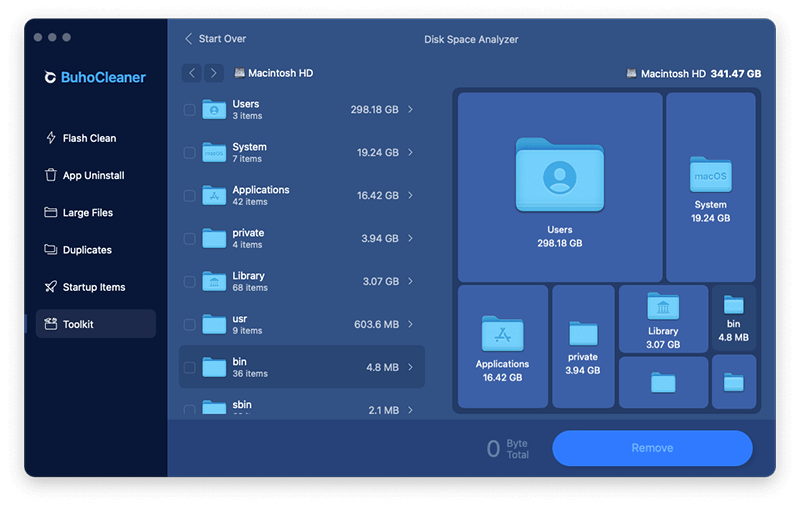The height and width of the screenshot is (507, 800).
Task: Click the 298.18 GB size in Users row
Action: [374, 110]
